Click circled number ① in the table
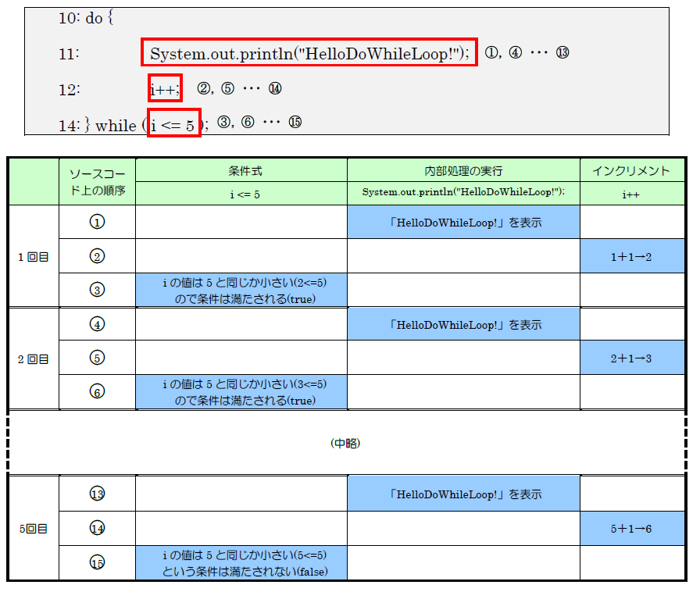 pyautogui.click(x=97, y=222)
